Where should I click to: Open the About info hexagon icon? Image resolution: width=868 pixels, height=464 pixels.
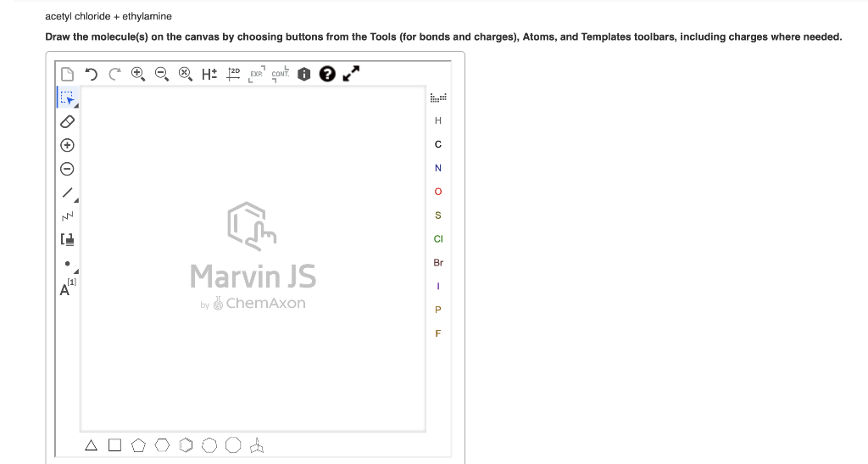[x=304, y=74]
